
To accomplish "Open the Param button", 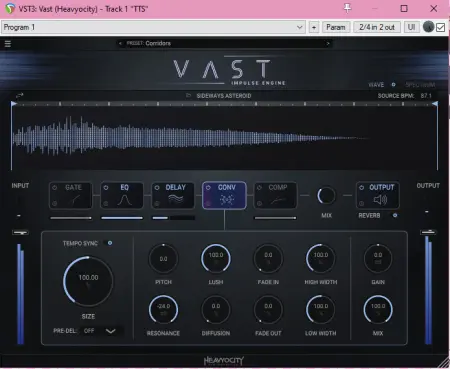I will click(x=336, y=27).
